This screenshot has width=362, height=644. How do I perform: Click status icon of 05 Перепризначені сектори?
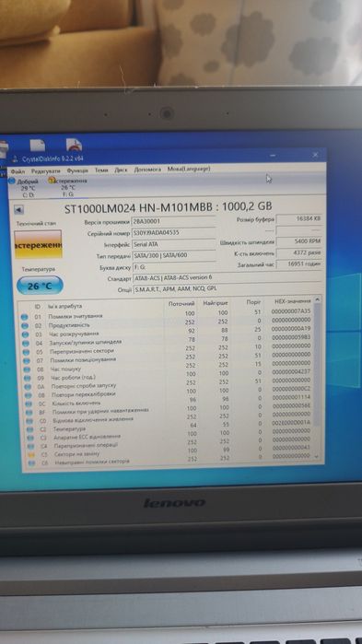tap(27, 352)
